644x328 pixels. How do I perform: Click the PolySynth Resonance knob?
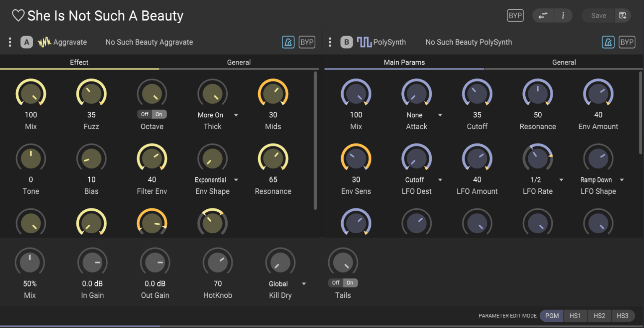click(x=538, y=94)
